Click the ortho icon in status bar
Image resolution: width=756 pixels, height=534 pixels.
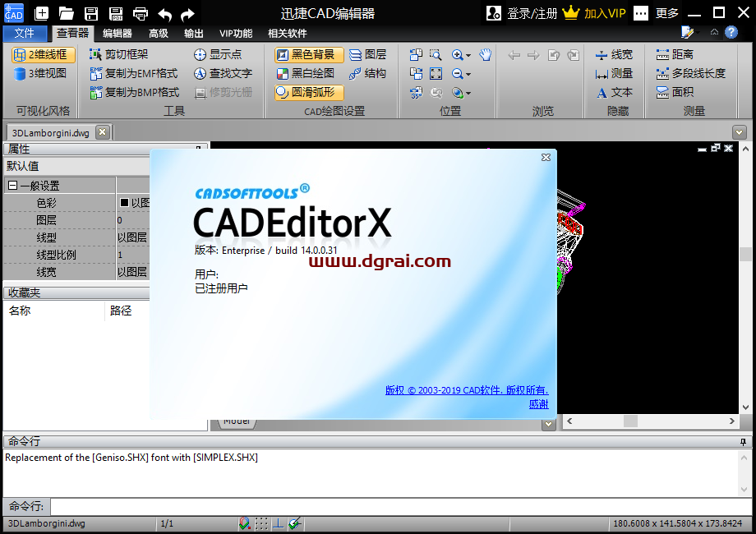coord(279,523)
